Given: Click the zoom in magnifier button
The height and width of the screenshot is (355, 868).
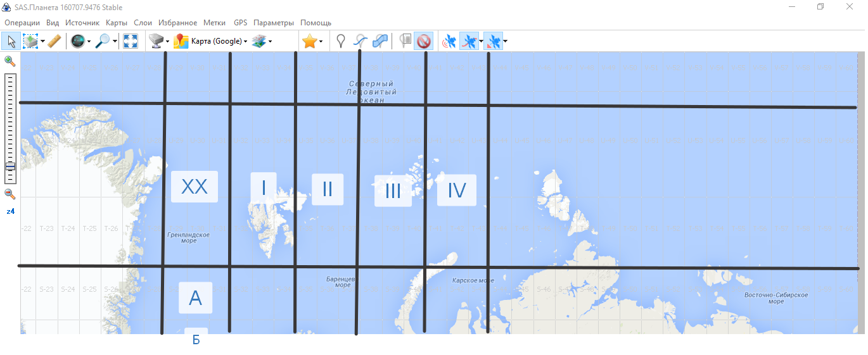Looking at the screenshot, I should coord(10,61).
